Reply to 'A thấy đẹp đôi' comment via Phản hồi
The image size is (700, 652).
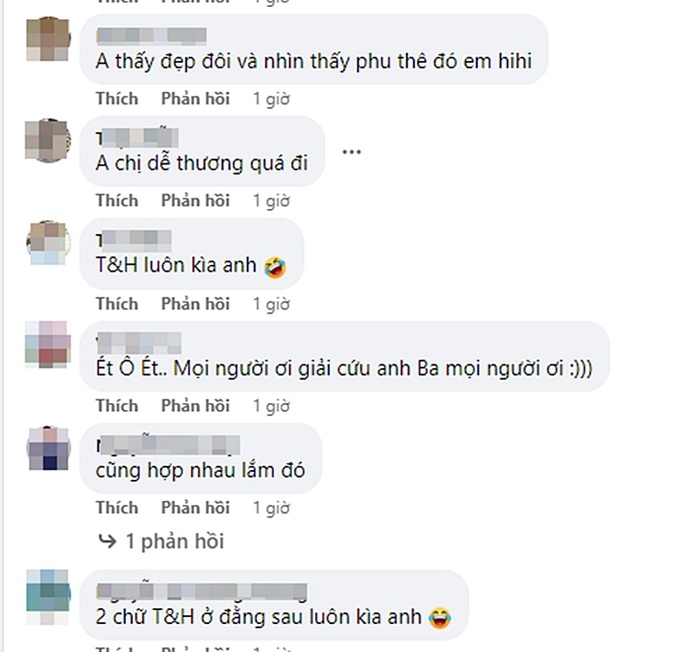tap(195, 99)
